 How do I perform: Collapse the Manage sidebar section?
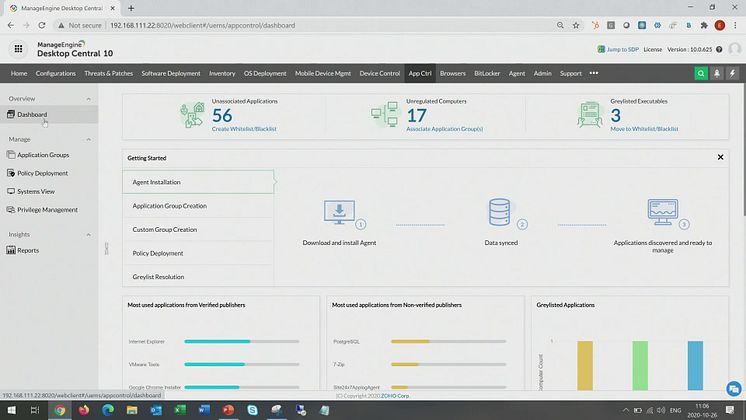[88, 139]
